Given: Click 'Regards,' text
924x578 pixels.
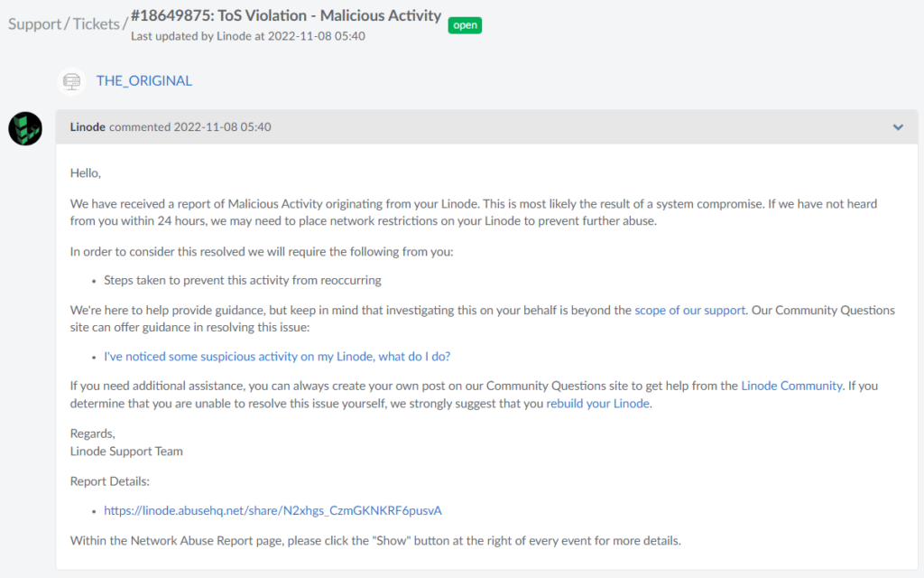Looking at the screenshot, I should click(x=93, y=433).
